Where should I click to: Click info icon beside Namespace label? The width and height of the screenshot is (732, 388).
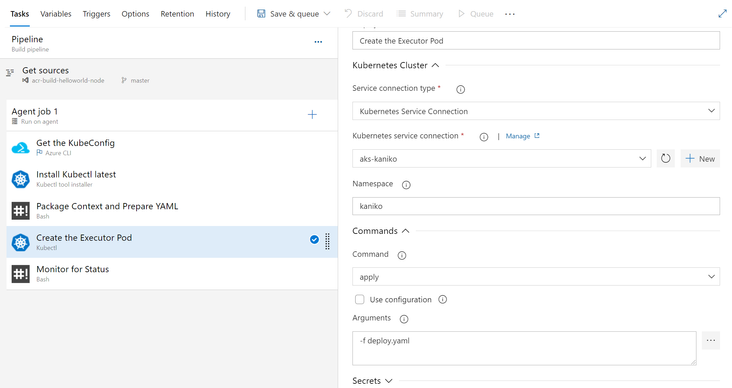406,185
